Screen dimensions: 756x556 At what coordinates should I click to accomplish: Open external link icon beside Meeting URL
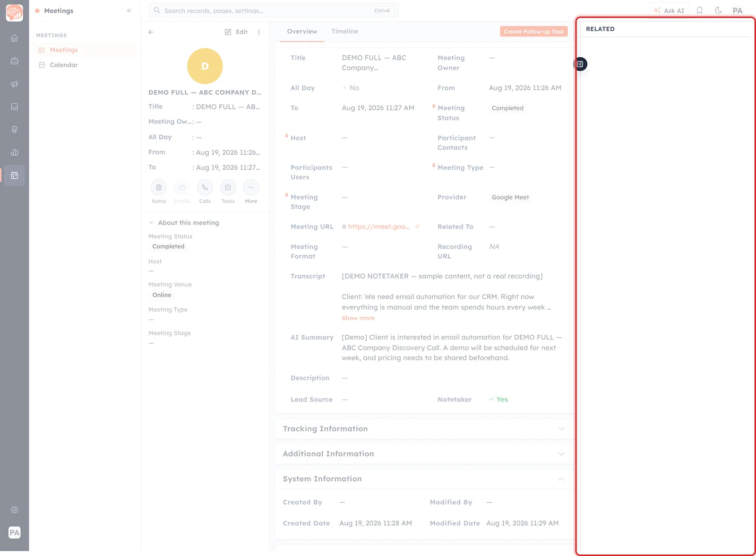tap(417, 227)
